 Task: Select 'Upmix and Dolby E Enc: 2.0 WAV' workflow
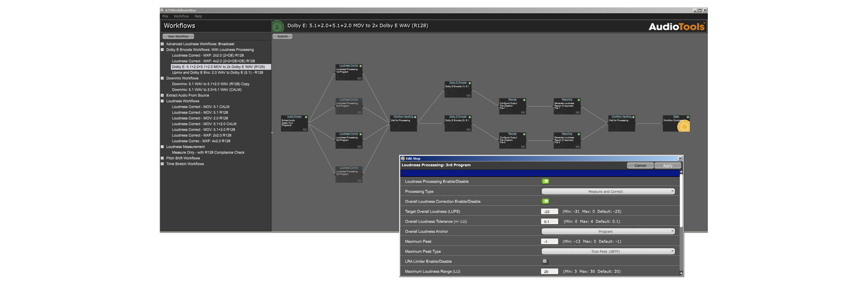tap(217, 72)
